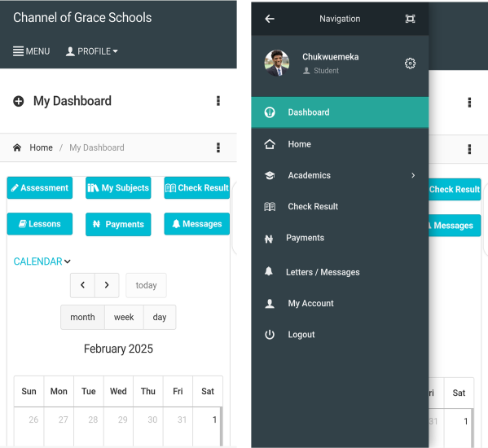Click the today calendar button
Image resolution: width=488 pixels, height=448 pixels.
point(147,285)
